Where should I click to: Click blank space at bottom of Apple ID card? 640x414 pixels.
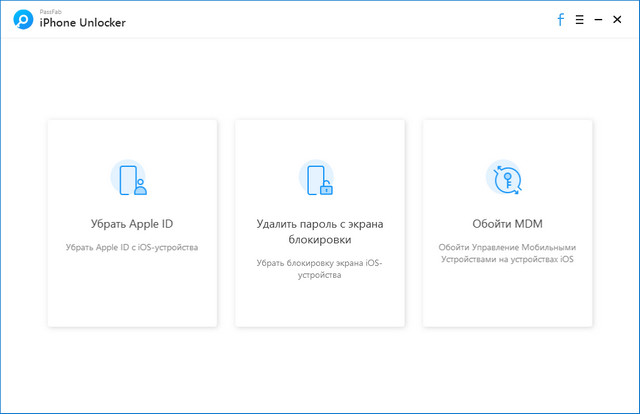pos(131,300)
